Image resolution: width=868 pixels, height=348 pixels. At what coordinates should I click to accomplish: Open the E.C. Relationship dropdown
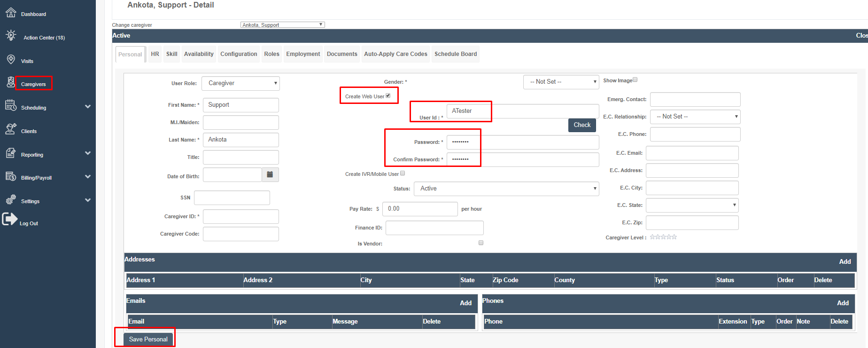coord(695,117)
